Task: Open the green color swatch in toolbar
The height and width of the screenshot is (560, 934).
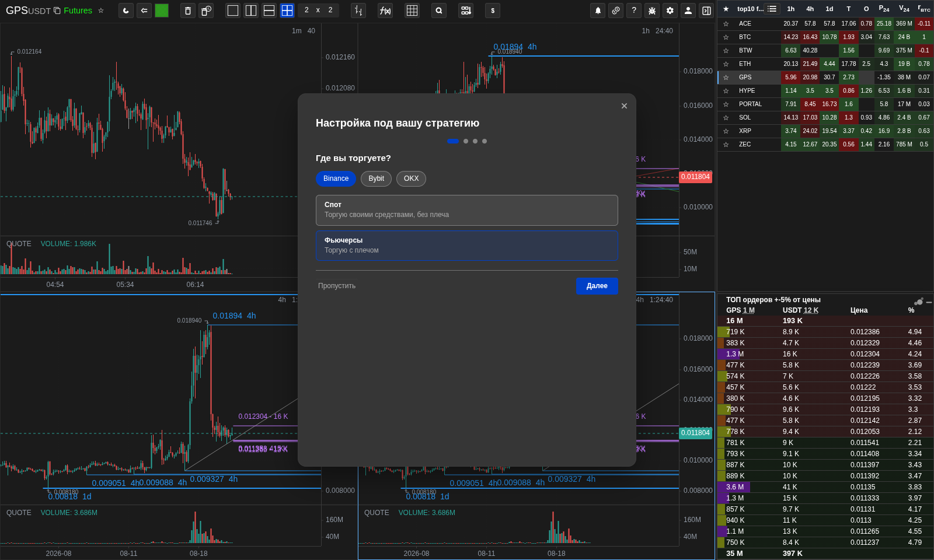Action: click(x=162, y=10)
